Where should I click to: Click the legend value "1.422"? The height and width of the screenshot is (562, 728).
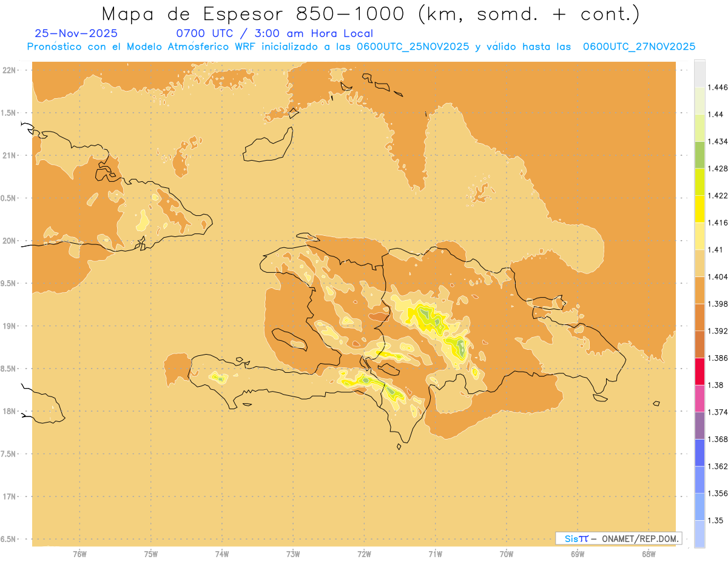tap(718, 195)
